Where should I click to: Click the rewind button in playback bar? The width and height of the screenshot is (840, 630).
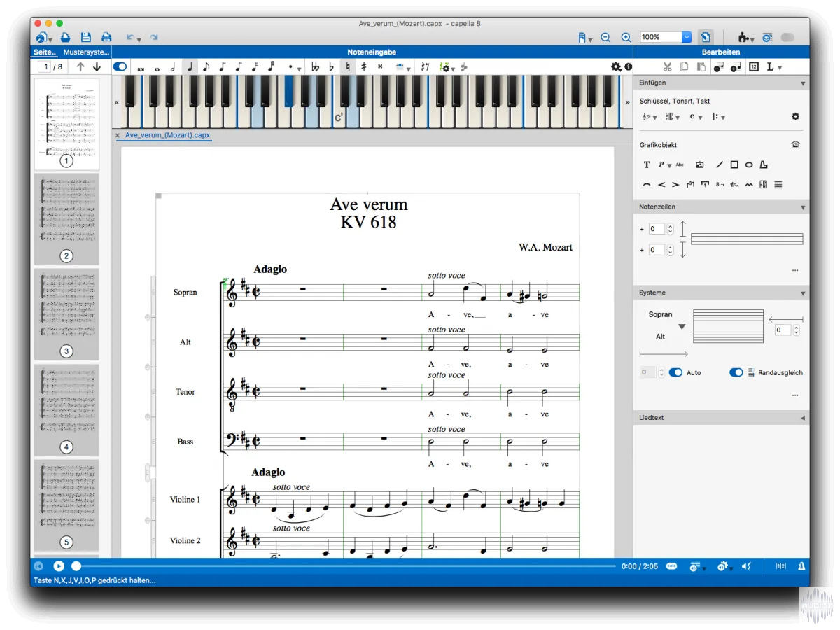[x=38, y=566]
